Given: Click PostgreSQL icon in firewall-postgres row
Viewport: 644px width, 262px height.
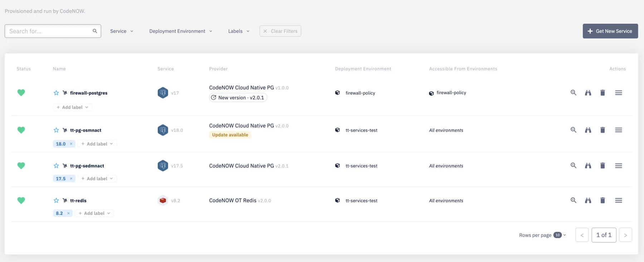Looking at the screenshot, I should pos(163,93).
